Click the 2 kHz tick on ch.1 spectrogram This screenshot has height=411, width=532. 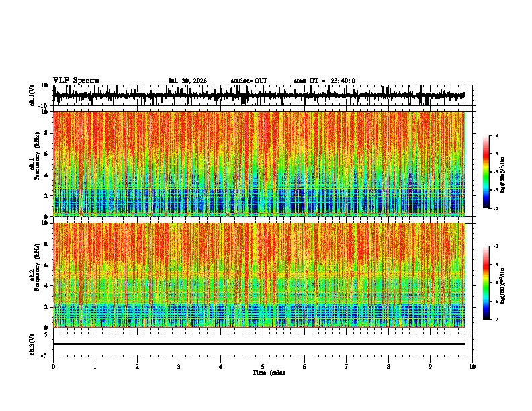pyautogui.click(x=46, y=195)
